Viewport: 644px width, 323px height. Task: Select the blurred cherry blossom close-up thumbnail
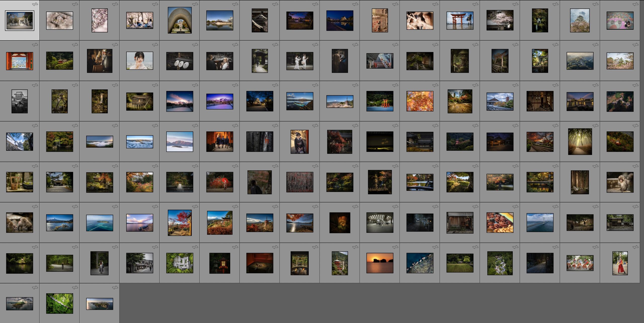tap(60, 20)
